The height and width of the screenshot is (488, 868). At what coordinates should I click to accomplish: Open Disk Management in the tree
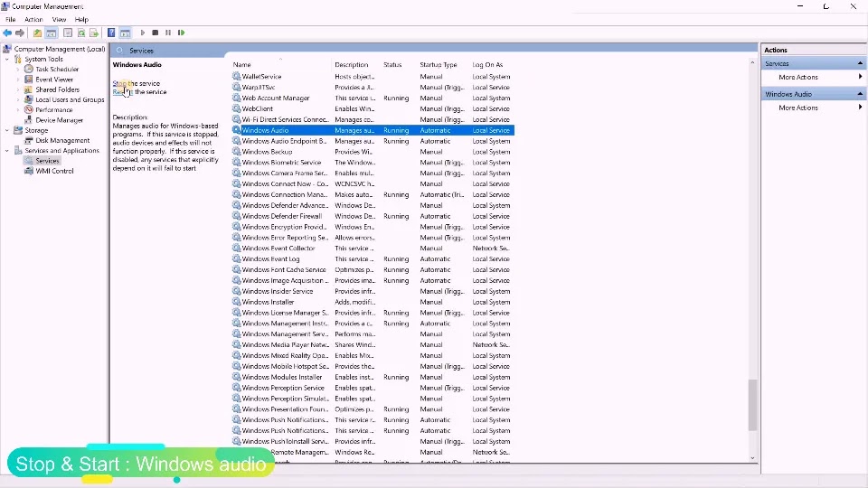(62, 141)
